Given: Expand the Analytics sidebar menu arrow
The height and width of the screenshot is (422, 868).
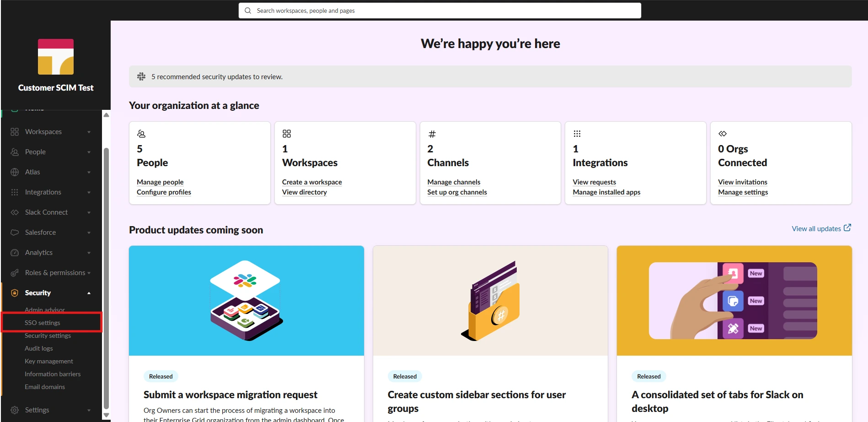Looking at the screenshot, I should click(x=89, y=253).
